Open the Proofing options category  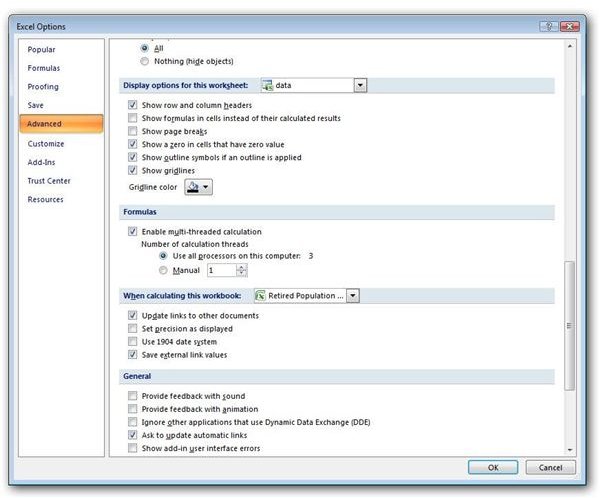[43, 87]
